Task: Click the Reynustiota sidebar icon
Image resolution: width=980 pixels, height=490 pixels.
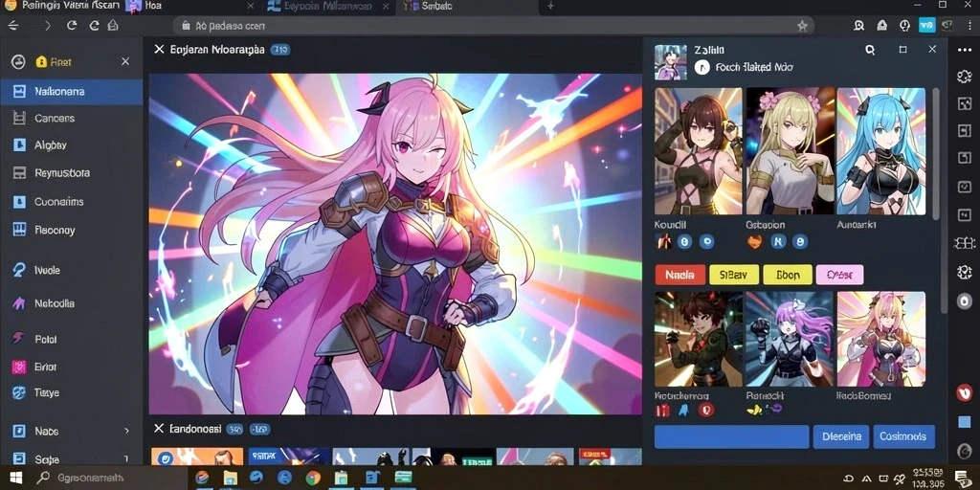Action: point(19,173)
